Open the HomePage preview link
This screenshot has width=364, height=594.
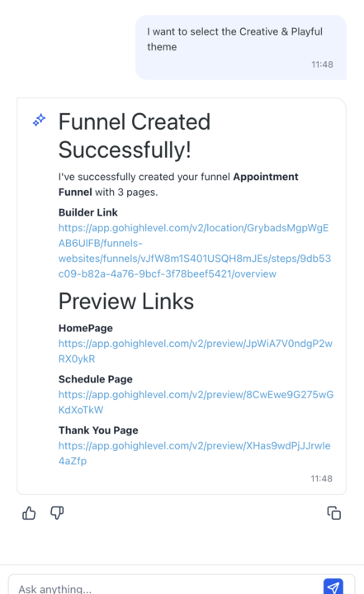pos(196,351)
